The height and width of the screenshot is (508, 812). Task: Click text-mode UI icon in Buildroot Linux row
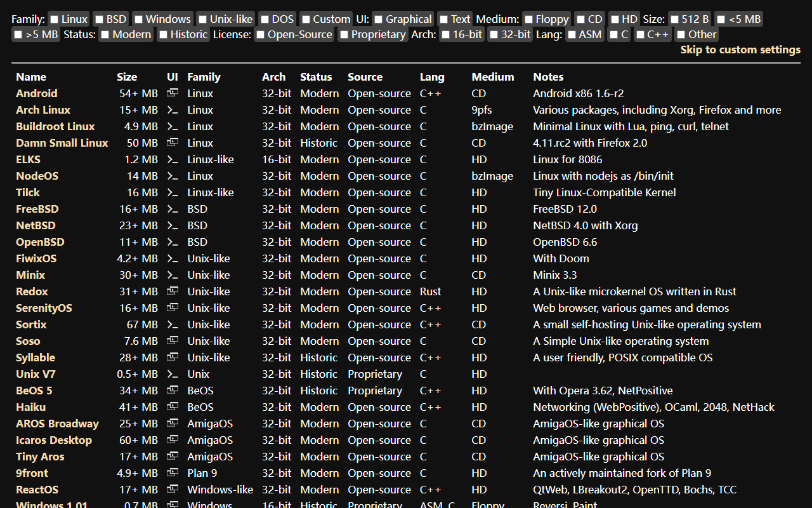173,126
